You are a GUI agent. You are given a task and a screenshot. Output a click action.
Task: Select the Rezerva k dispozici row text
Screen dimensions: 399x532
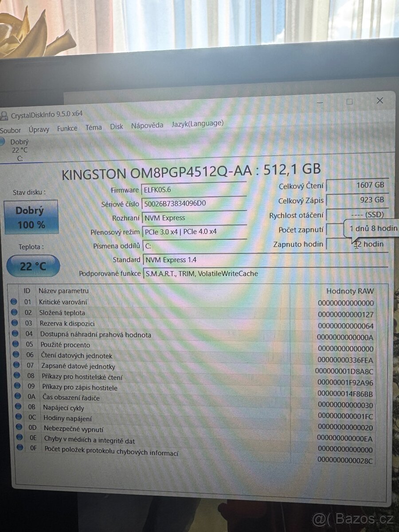67,324
